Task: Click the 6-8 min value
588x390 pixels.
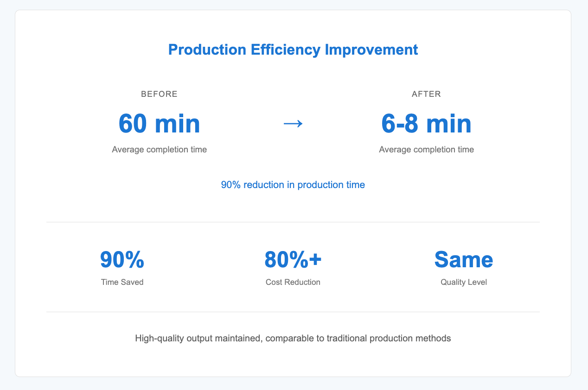Action: tap(426, 124)
